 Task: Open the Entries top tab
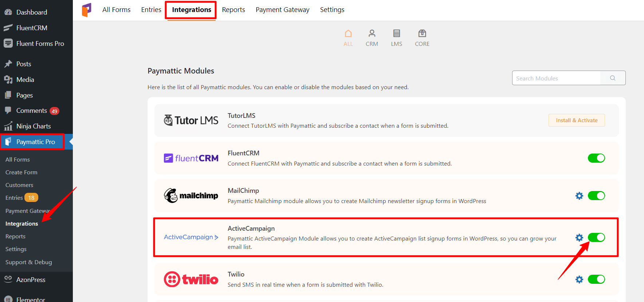pos(151,10)
